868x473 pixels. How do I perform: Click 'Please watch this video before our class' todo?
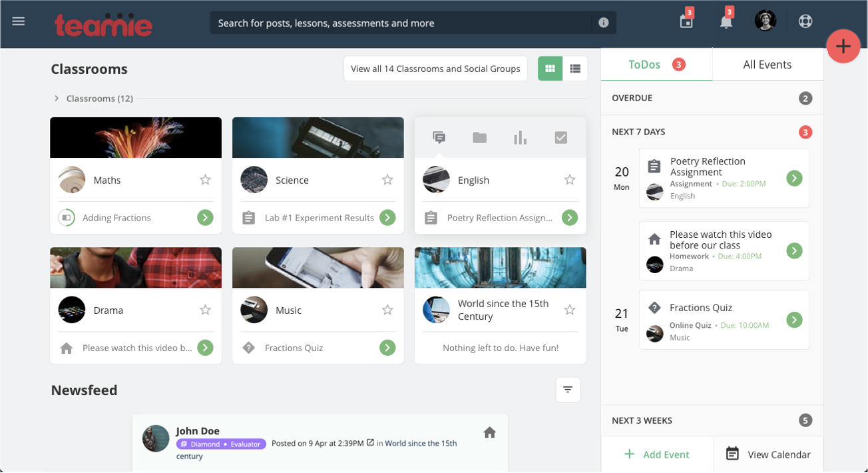pyautogui.click(x=721, y=240)
